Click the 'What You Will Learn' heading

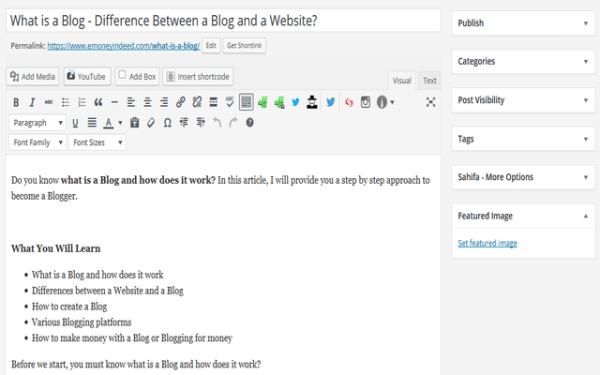tap(56, 248)
